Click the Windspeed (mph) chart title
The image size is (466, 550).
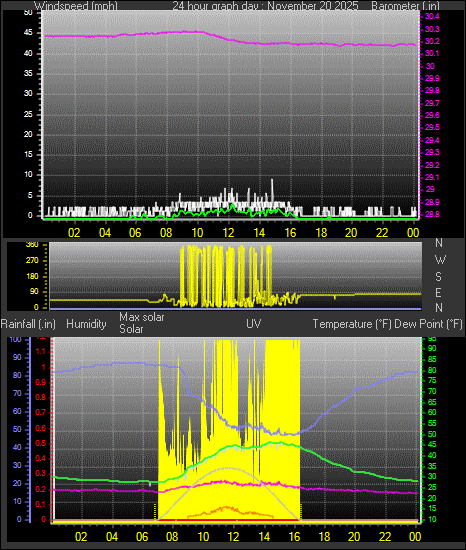point(75,5)
